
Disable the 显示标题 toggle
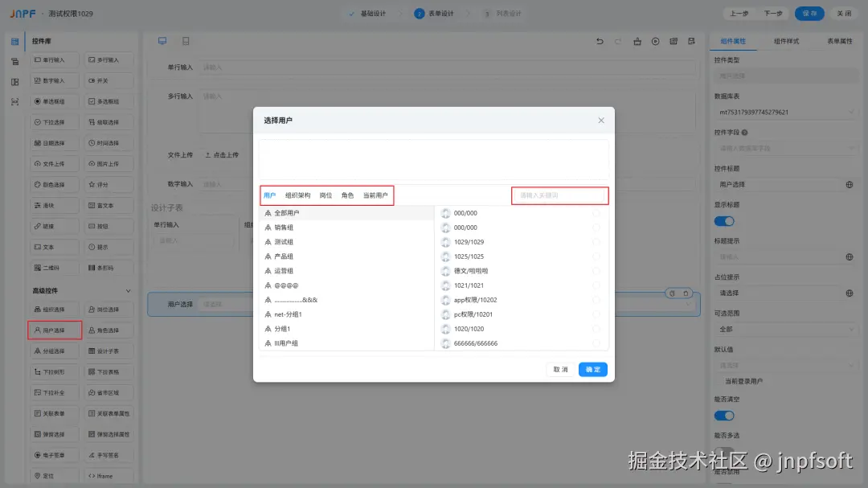[x=724, y=221]
